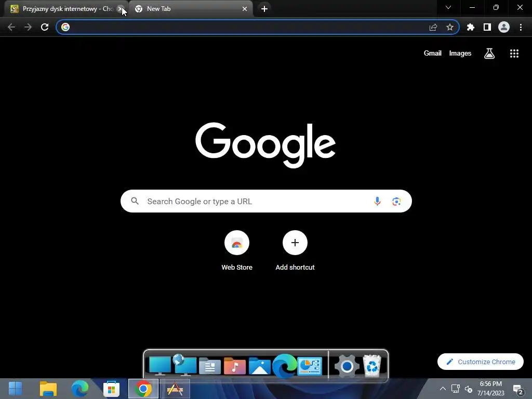Click the share this page icon
532x399 pixels.
pos(433,27)
